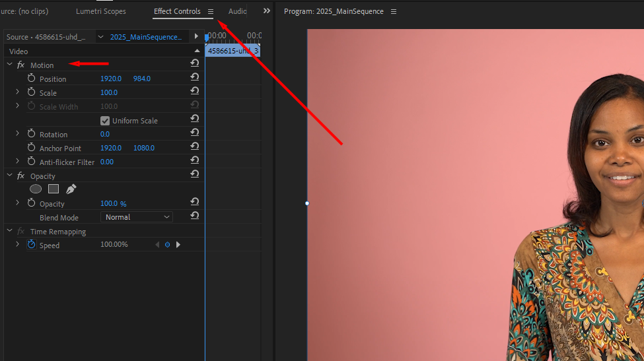Screen dimensions: 644x361
Task: Click the play-audio arrow beside the sequence name
Action: [196, 36]
